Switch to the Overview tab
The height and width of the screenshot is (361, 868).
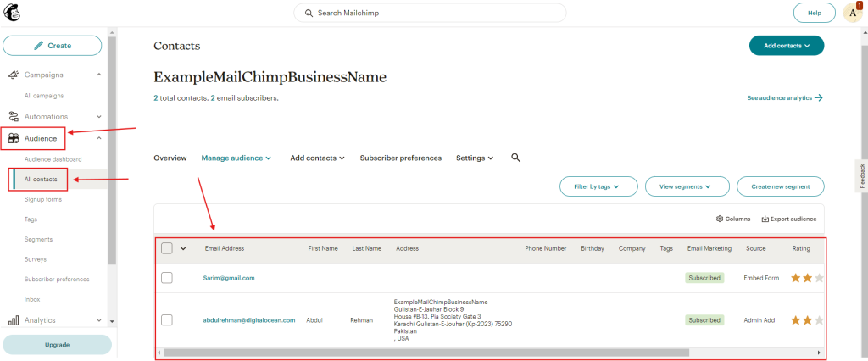click(x=170, y=158)
